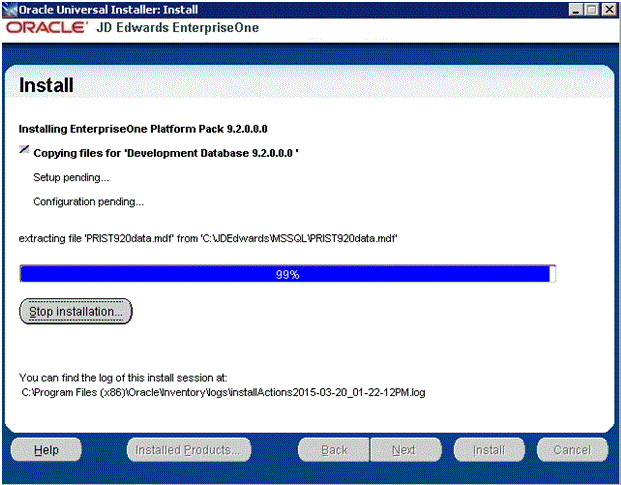Click the Stop installation button
The height and width of the screenshot is (485, 621).
[76, 311]
